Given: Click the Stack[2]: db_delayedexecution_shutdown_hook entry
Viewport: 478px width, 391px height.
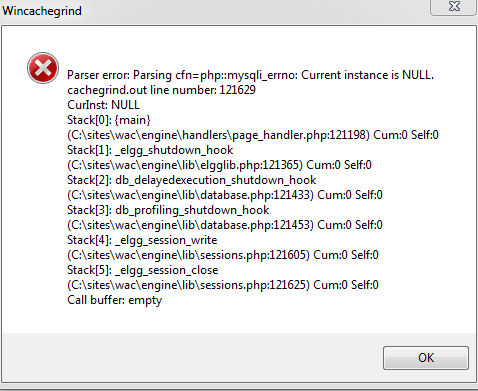Looking at the screenshot, I should (192, 180).
